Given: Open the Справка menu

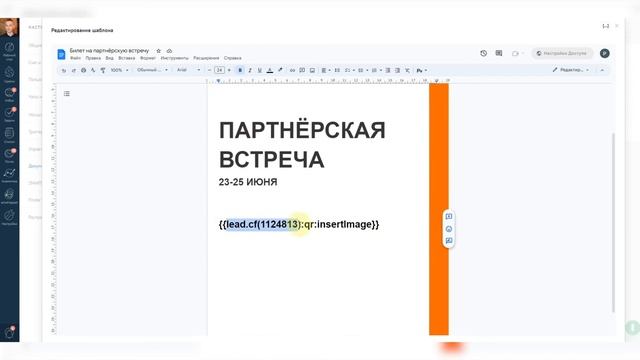Looking at the screenshot, I should pyautogui.click(x=233, y=58).
